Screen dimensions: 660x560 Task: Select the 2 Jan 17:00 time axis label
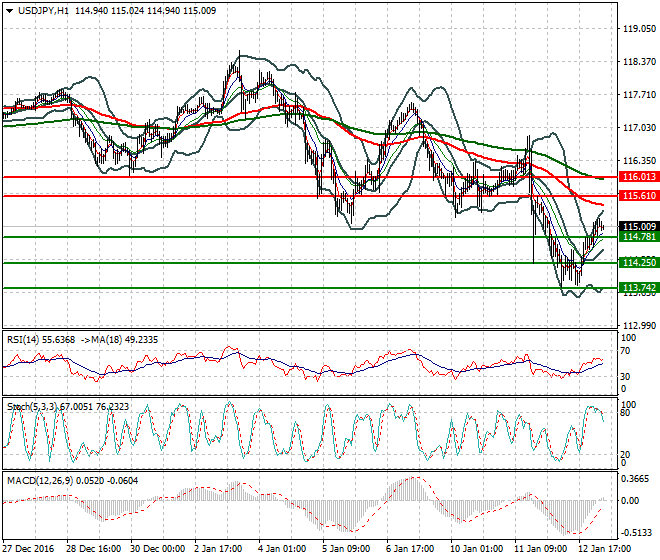point(219,549)
